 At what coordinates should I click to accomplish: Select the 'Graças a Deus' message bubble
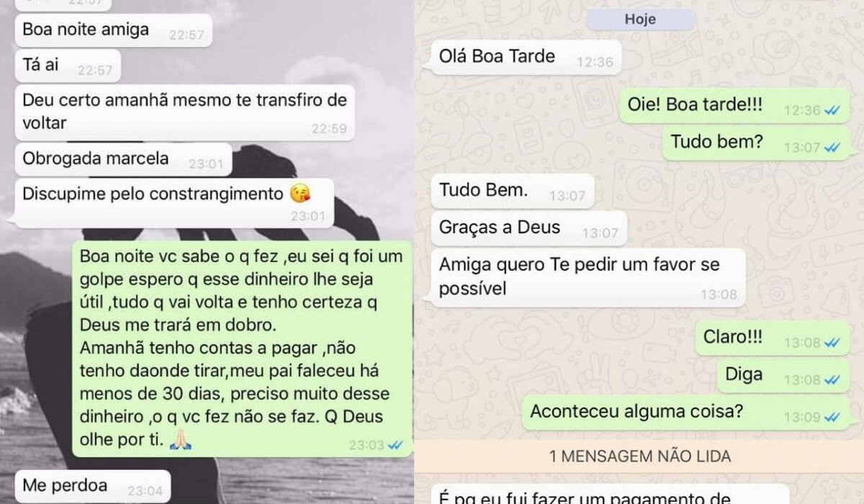tap(528, 228)
